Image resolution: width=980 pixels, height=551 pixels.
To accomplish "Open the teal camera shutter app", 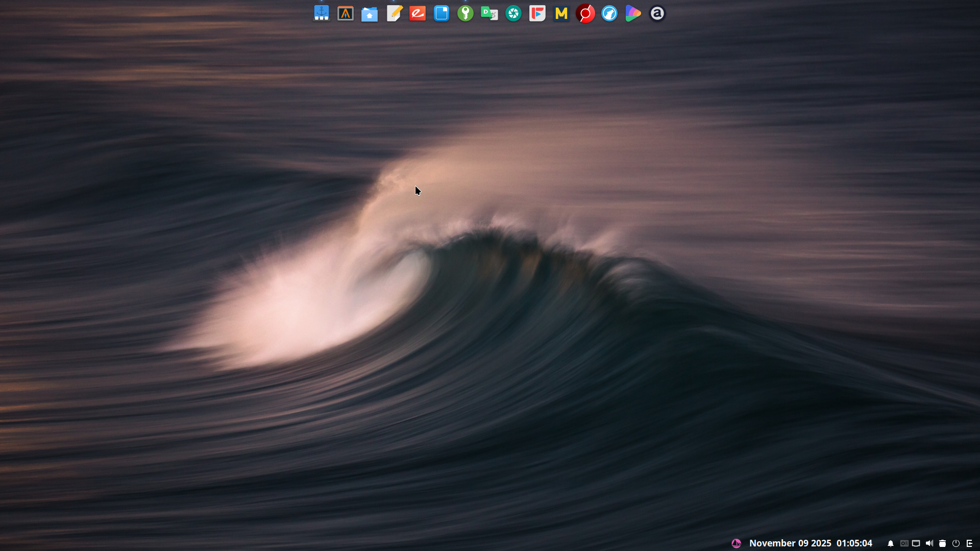I will pos(513,13).
